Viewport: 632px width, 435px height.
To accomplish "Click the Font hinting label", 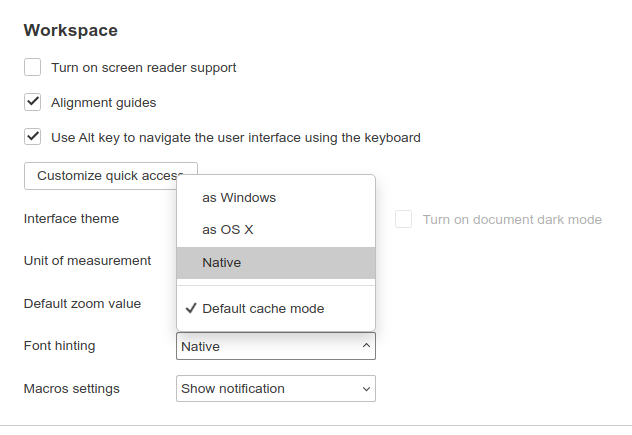I will 59,346.
